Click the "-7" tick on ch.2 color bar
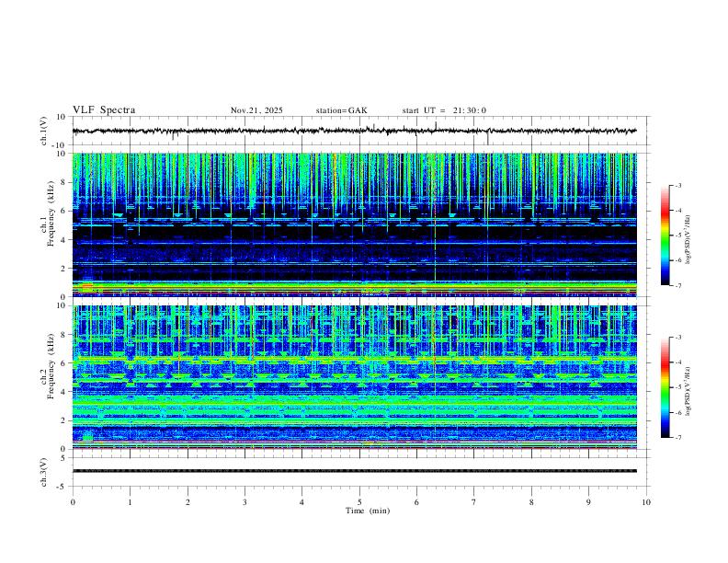The width and height of the screenshot is (728, 563). (678, 438)
